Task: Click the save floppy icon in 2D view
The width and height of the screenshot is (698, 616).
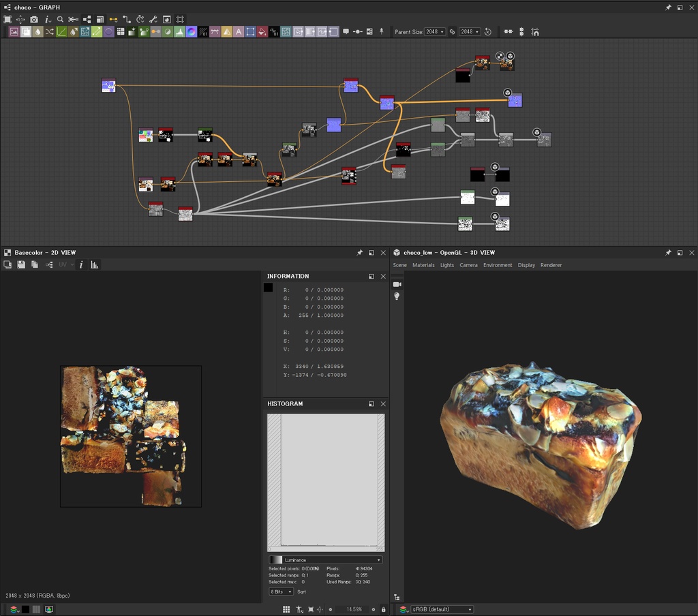Action: [21, 264]
